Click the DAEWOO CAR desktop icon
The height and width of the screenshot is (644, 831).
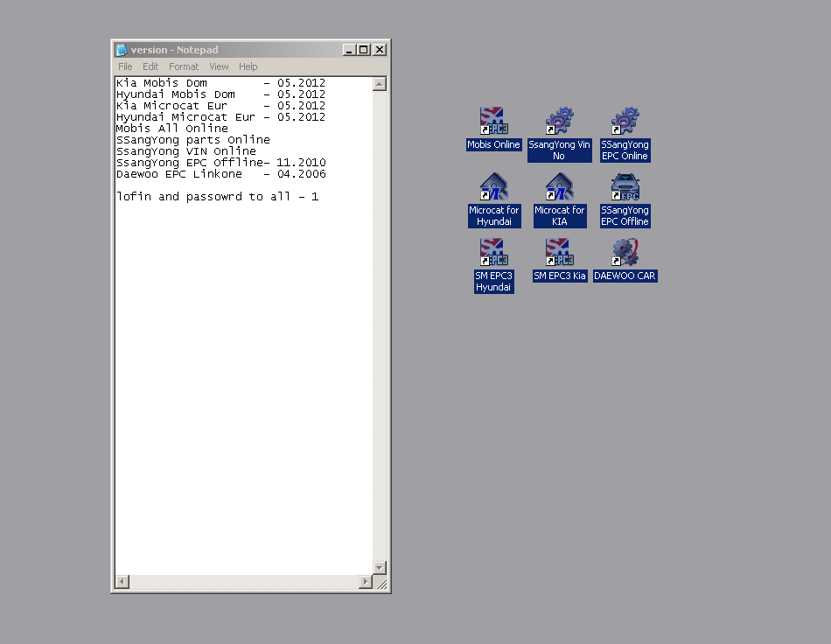coord(625,253)
